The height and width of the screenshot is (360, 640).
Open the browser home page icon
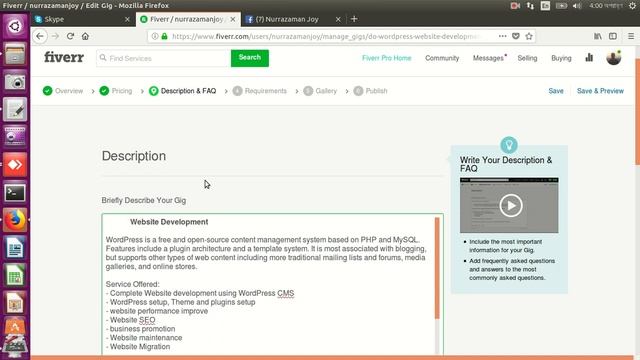[x=85, y=36]
